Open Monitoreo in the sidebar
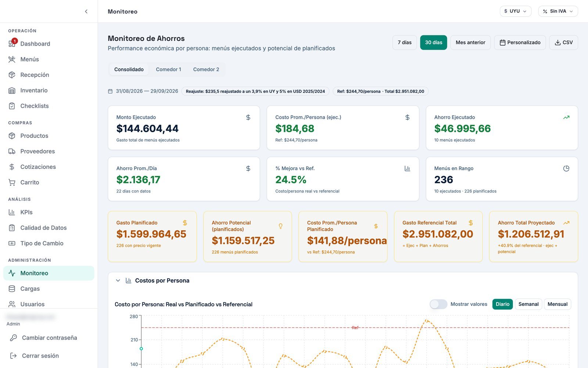This screenshot has width=588, height=368. [49, 273]
